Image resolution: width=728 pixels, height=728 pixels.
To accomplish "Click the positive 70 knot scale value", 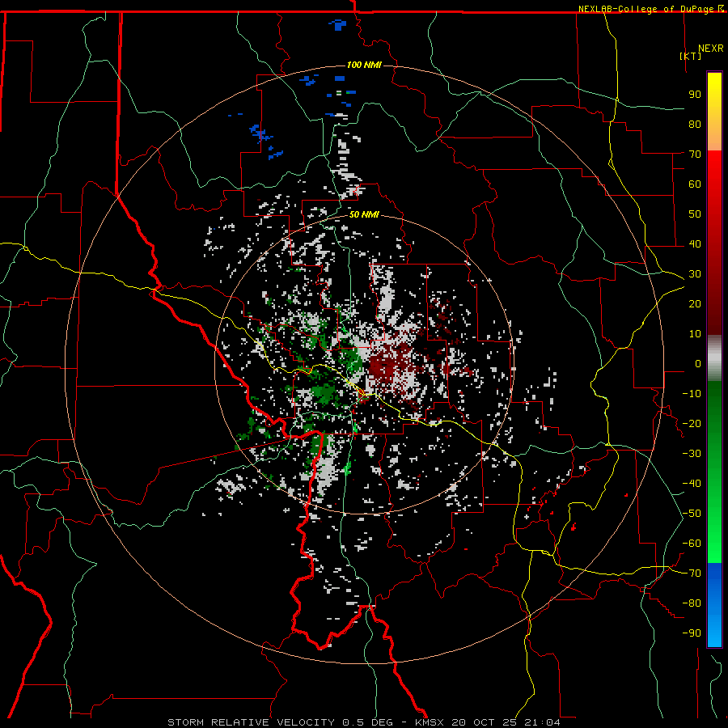I will click(x=695, y=154).
